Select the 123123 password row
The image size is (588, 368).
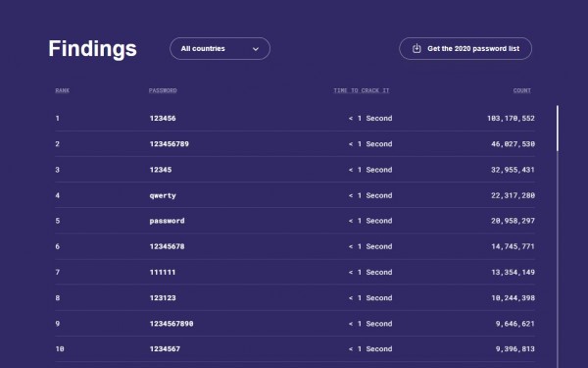295,297
